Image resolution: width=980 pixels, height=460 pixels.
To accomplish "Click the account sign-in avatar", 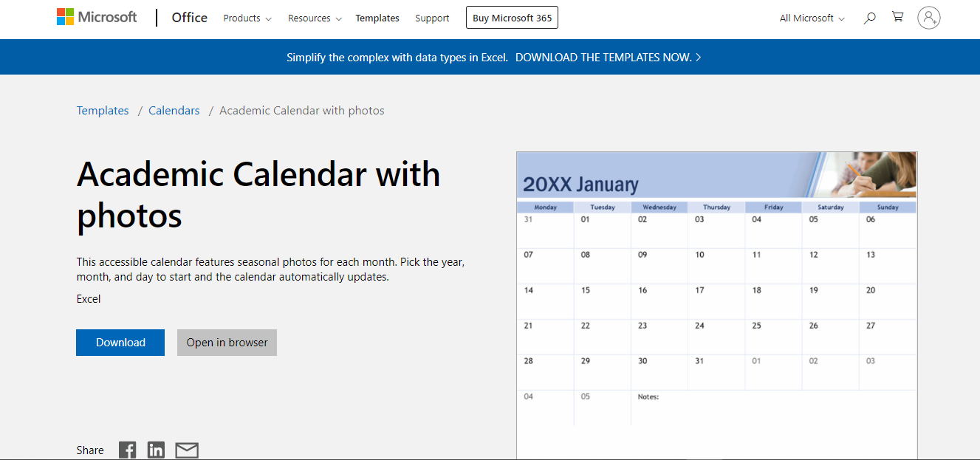I will click(x=928, y=18).
